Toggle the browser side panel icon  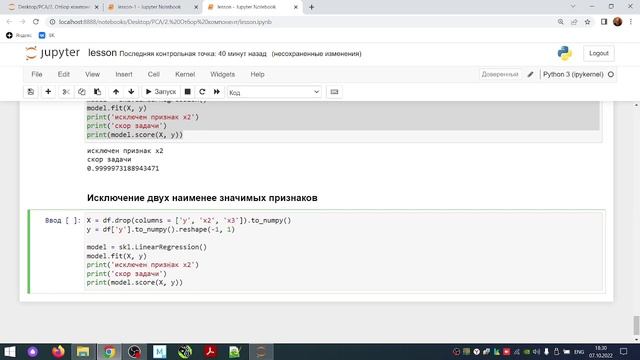coord(604,22)
